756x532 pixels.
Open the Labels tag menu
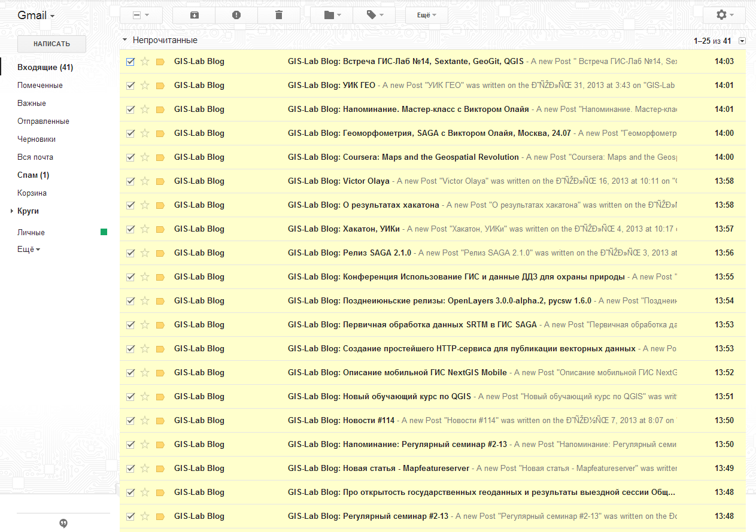[374, 15]
